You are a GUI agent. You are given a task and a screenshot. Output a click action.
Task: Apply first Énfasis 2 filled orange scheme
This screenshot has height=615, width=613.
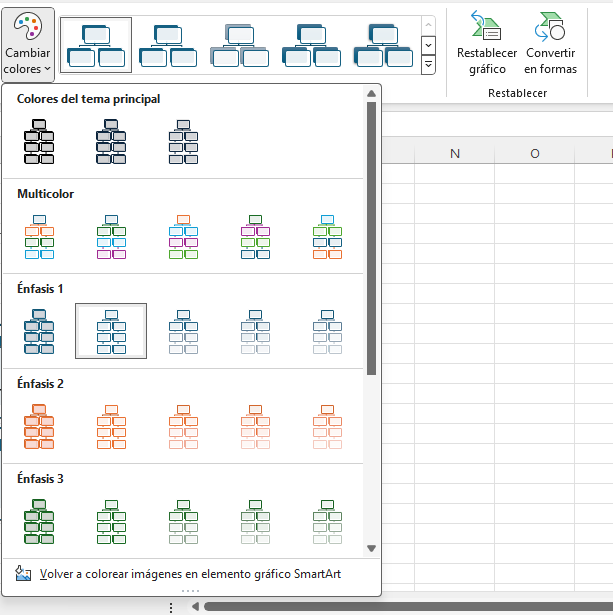click(39, 427)
